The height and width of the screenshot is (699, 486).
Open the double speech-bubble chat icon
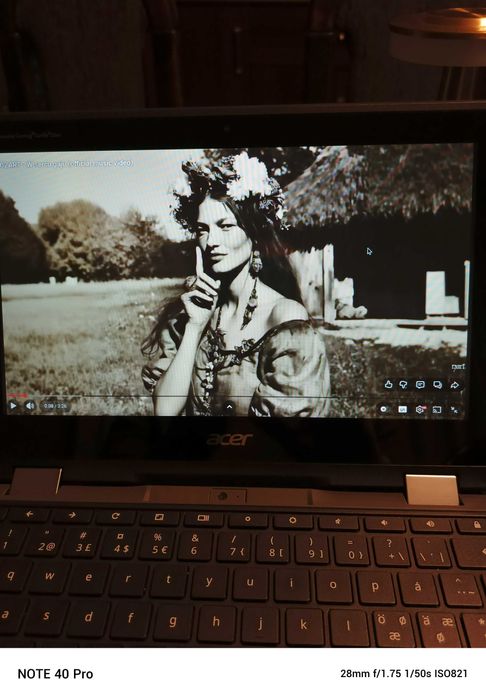(437, 385)
